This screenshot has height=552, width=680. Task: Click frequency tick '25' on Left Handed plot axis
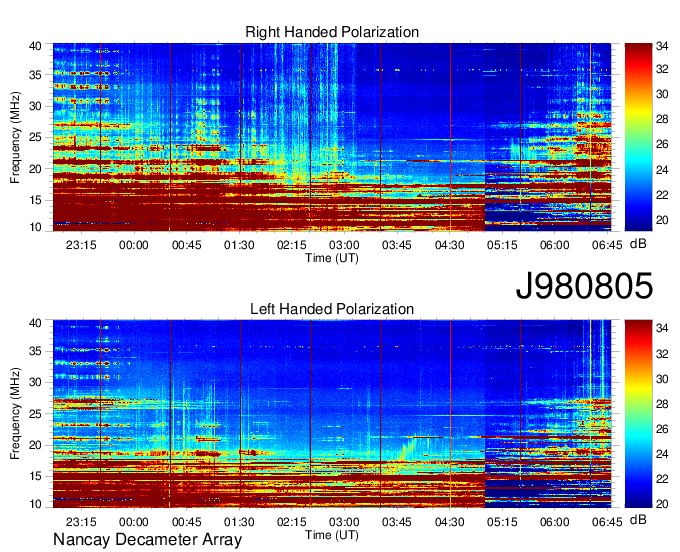(x=36, y=414)
